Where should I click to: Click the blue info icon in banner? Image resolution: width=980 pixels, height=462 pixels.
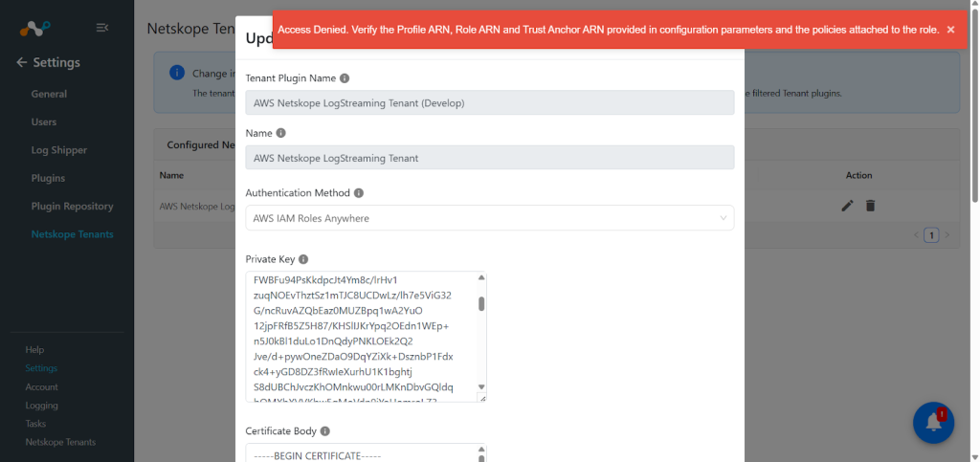pyautogui.click(x=177, y=73)
